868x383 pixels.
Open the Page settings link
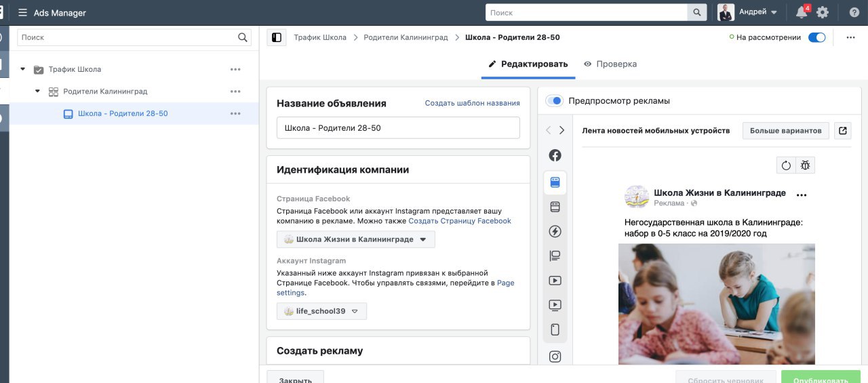(x=395, y=287)
